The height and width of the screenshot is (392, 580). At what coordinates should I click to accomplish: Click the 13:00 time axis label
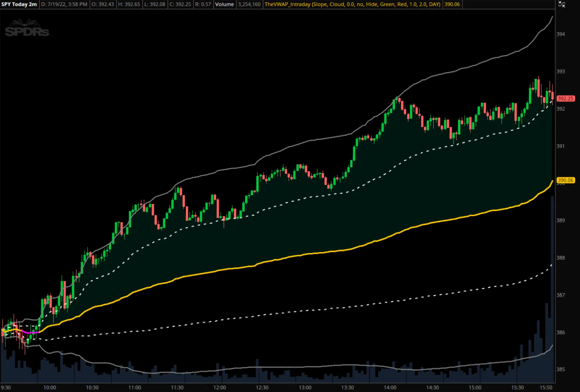[x=305, y=387]
